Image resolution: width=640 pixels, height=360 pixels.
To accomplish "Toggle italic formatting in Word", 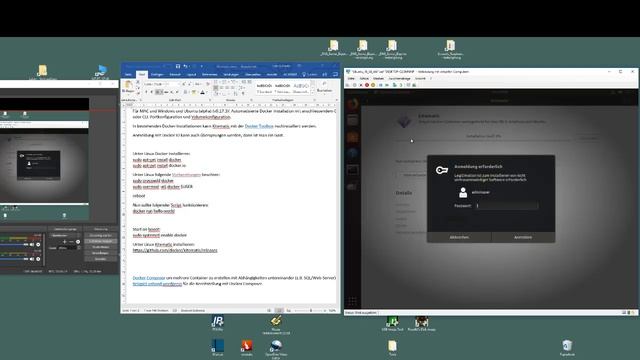I will (151, 92).
